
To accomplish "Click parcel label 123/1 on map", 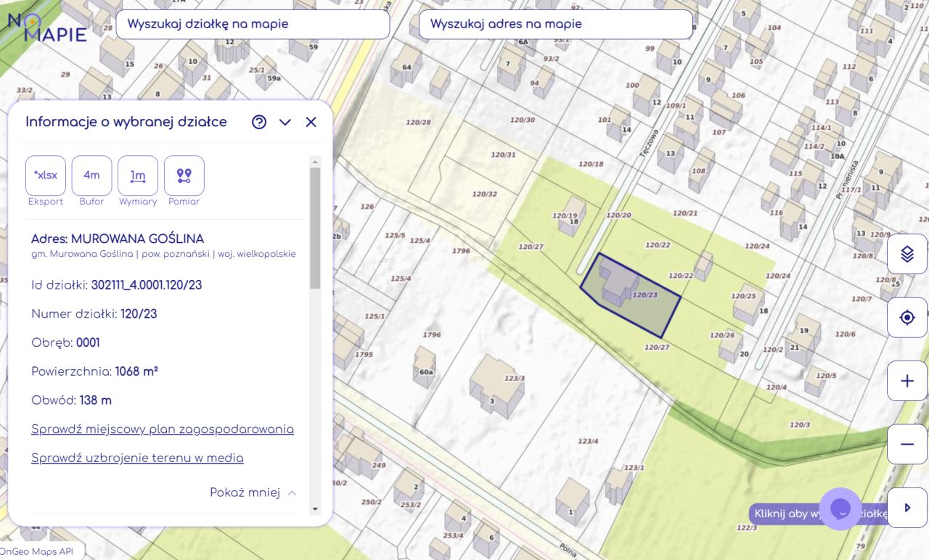I will click(x=634, y=468).
